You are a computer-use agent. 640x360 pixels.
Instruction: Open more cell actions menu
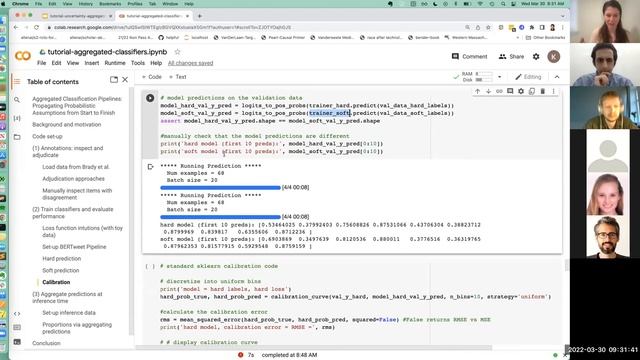pyautogui.click(x=553, y=91)
